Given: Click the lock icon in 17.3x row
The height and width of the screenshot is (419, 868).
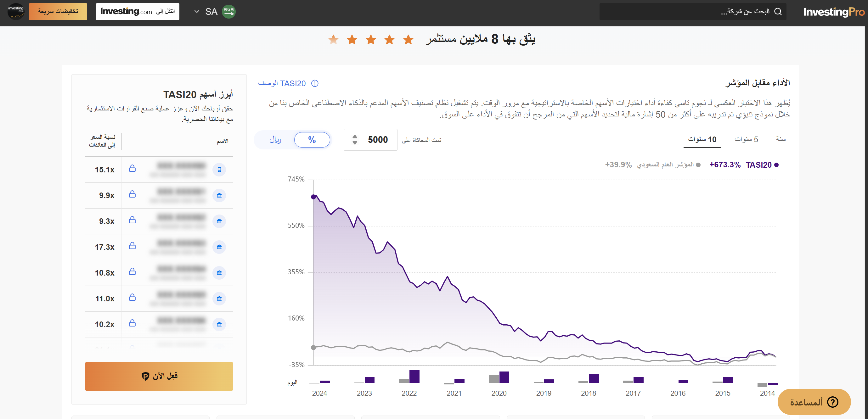Looking at the screenshot, I should click(x=132, y=246).
